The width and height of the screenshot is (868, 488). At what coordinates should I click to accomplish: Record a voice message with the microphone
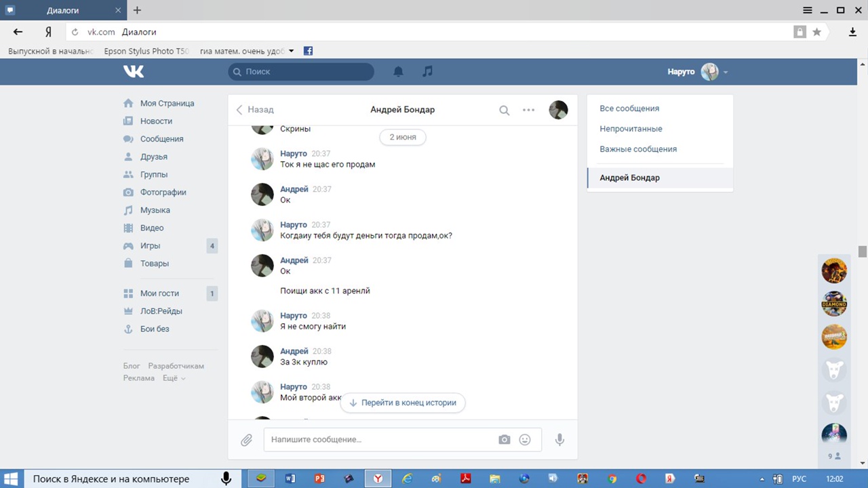559,440
